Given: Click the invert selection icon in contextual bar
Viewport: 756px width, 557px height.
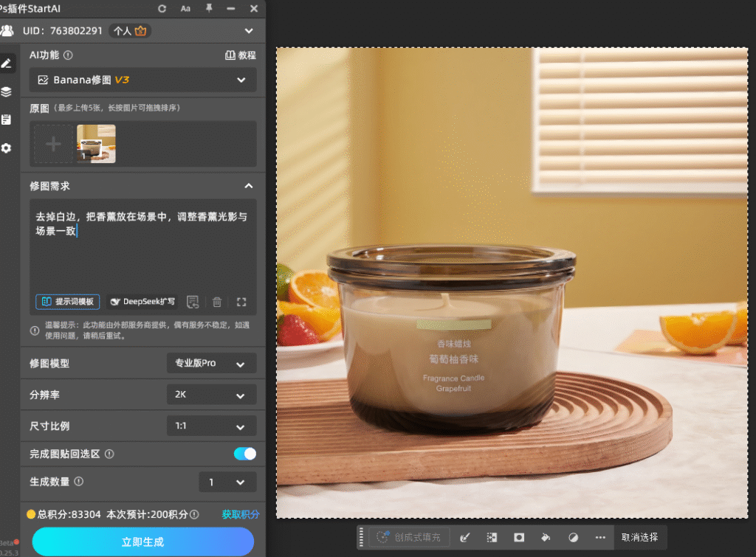Looking at the screenshot, I should click(x=492, y=537).
